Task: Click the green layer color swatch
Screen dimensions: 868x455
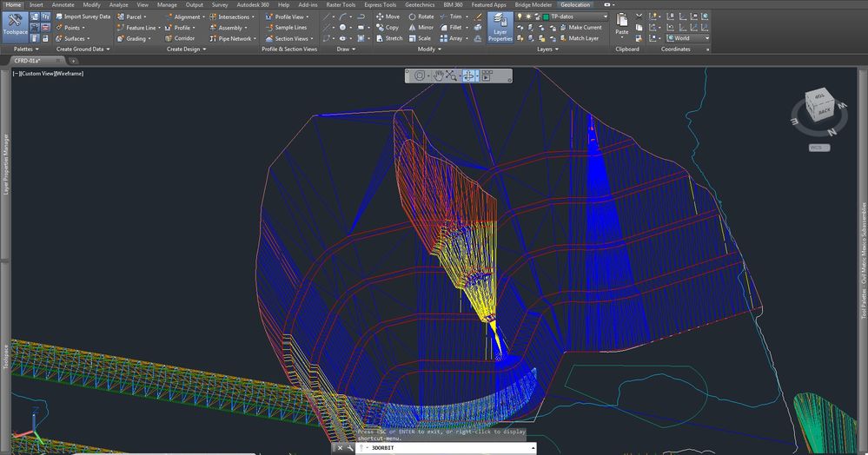Action: pos(546,16)
